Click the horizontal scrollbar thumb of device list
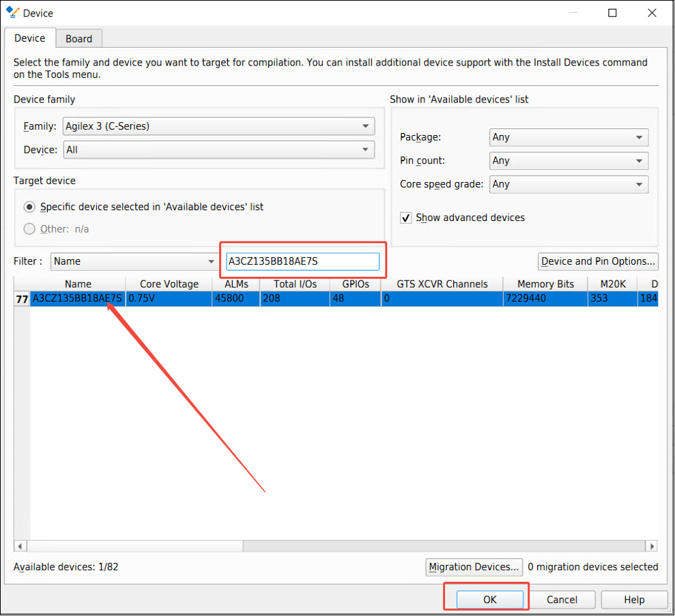Image resolution: width=675 pixels, height=616 pixels. click(135, 546)
